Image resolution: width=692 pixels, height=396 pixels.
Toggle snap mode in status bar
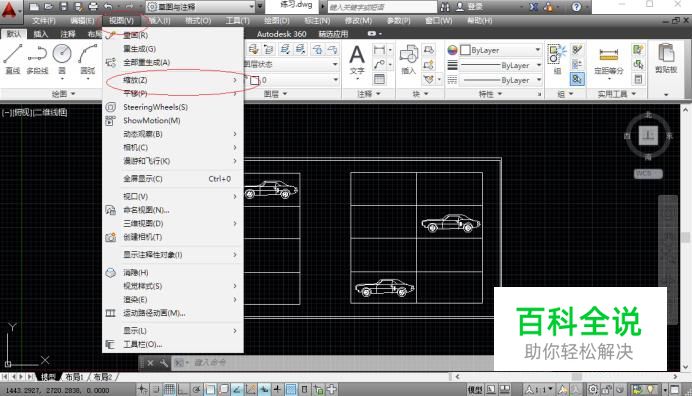click(156, 389)
